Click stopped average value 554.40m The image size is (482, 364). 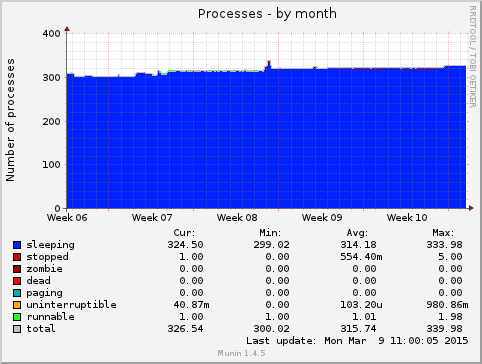[x=361, y=257]
